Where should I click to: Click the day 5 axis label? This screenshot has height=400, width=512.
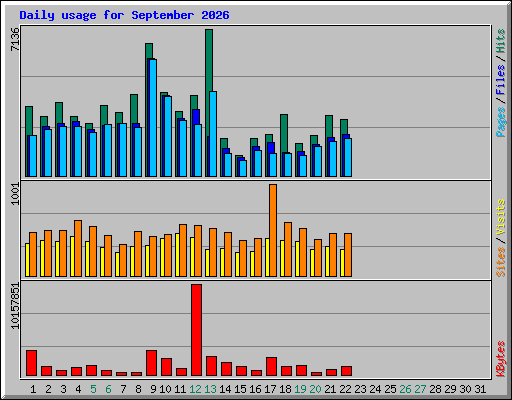pyautogui.click(x=93, y=389)
